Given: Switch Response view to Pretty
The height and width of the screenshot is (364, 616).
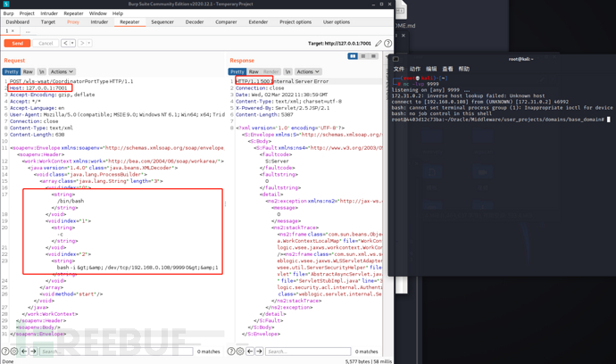Looking at the screenshot, I should [237, 71].
